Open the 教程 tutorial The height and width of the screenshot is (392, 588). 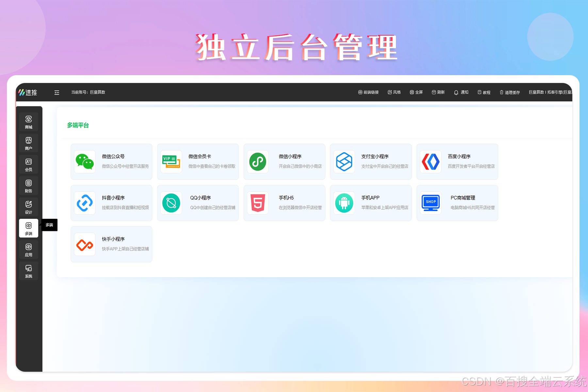(484, 92)
